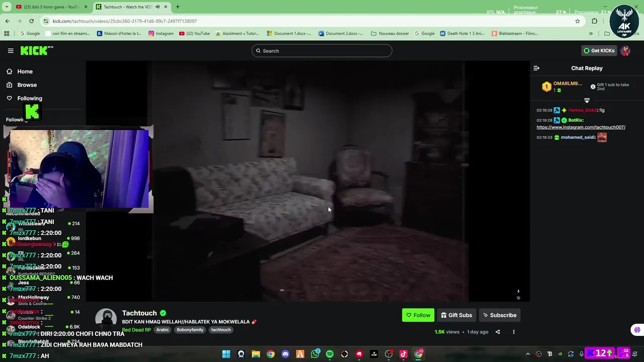This screenshot has width=644, height=362.
Task: Click the video player area
Action: pos(307,182)
